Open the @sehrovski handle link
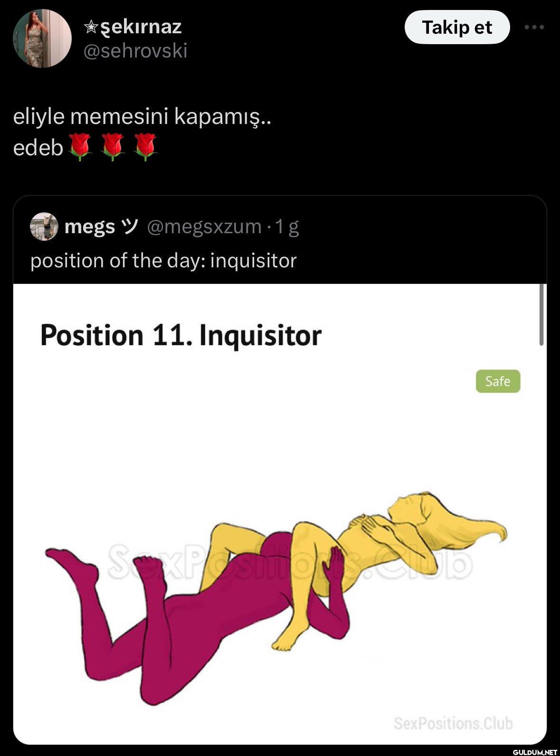The height and width of the screenshot is (756, 560). pyautogui.click(x=135, y=50)
